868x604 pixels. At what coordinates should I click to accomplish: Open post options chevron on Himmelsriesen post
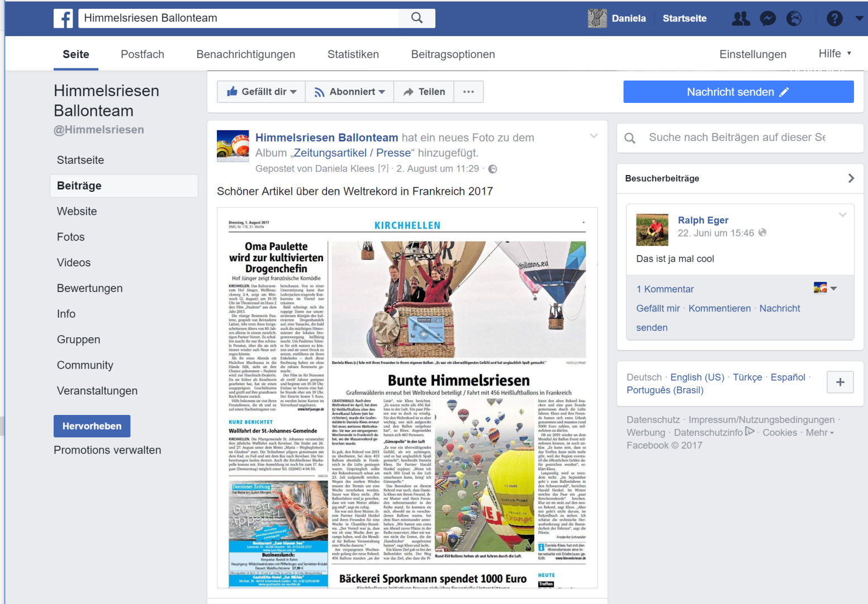click(594, 136)
